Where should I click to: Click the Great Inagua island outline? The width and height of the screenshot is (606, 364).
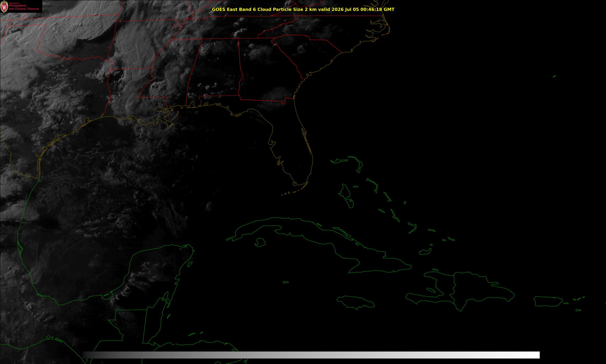click(x=425, y=251)
